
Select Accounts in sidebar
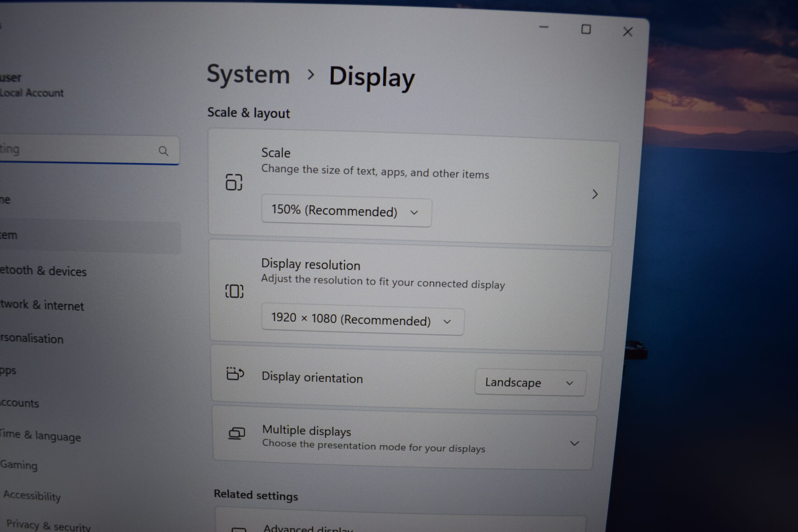pyautogui.click(x=19, y=403)
